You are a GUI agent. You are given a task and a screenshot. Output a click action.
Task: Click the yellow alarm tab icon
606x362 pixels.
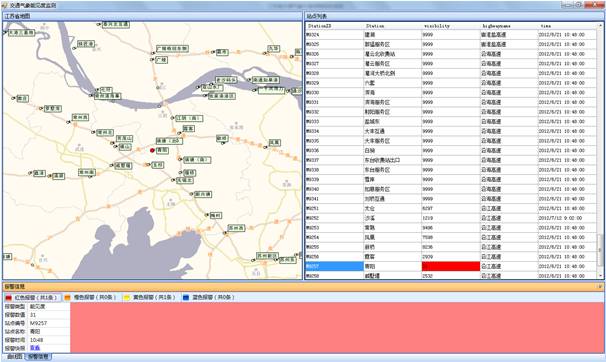coord(127,297)
